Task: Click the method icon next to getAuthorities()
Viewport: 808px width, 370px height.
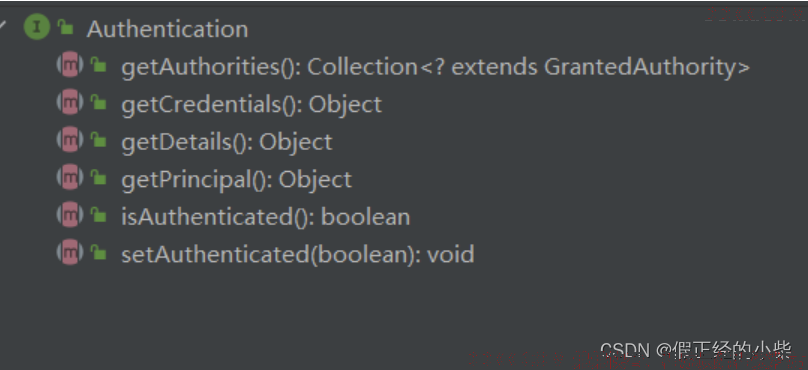Action: pos(70,65)
